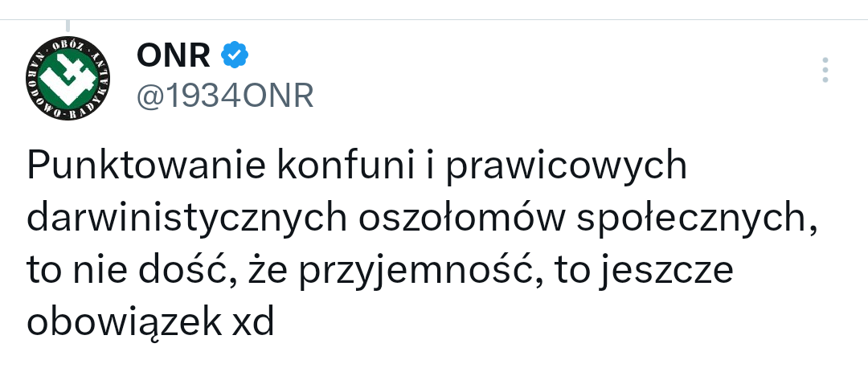Open the ONR profile avatar
Screen dimensions: 868x368
[x=68, y=77]
